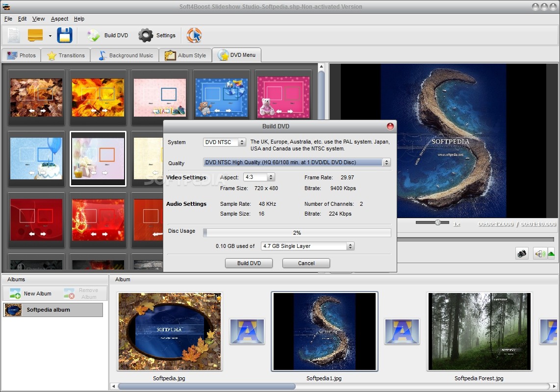Save the project with the floppy disk icon
The height and width of the screenshot is (392, 560).
point(65,35)
